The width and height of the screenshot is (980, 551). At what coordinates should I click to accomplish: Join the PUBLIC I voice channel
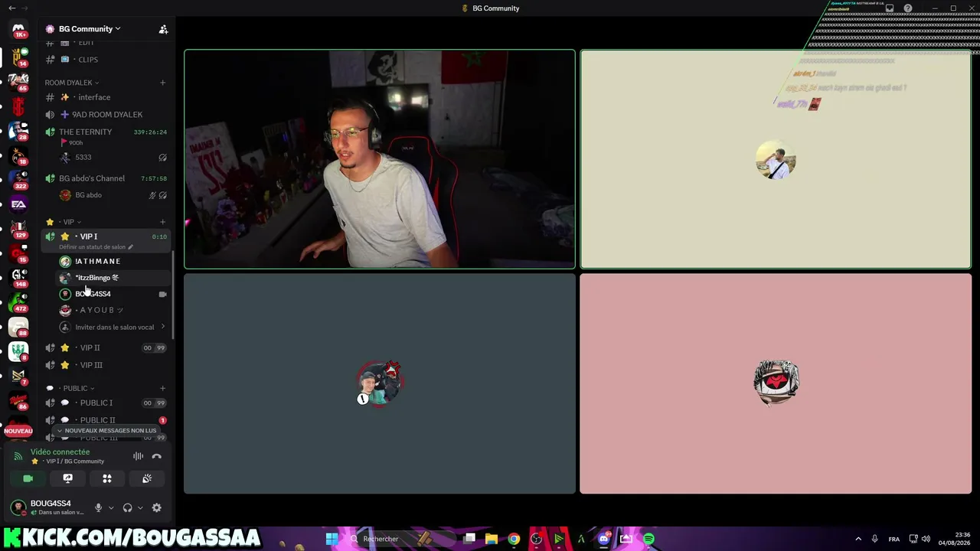pos(106,403)
